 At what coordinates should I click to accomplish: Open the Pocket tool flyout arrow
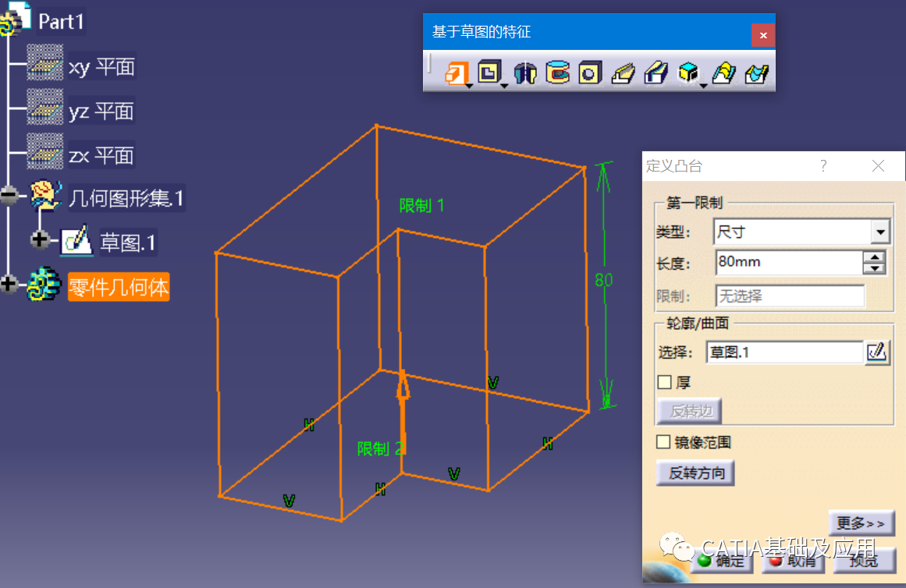504,86
